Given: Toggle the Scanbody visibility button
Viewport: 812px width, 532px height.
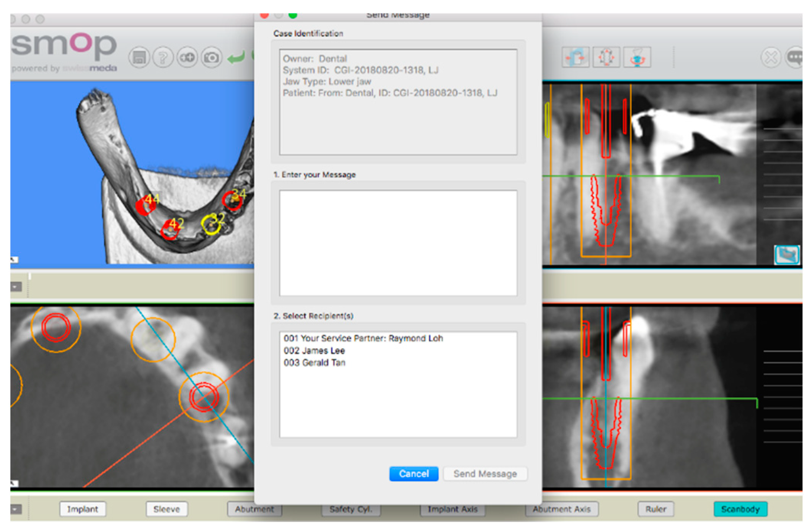Looking at the screenshot, I should 740,509.
